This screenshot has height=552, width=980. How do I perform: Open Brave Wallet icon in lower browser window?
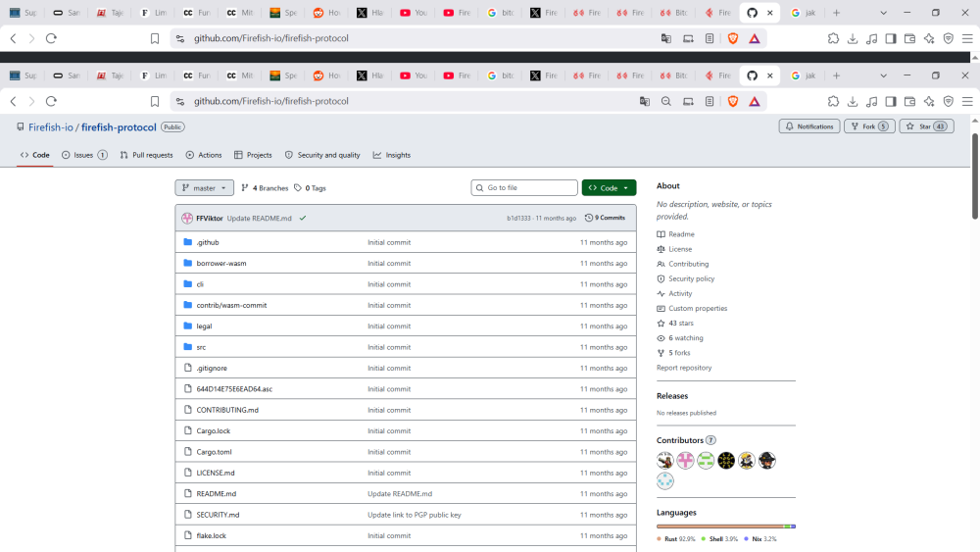910,101
